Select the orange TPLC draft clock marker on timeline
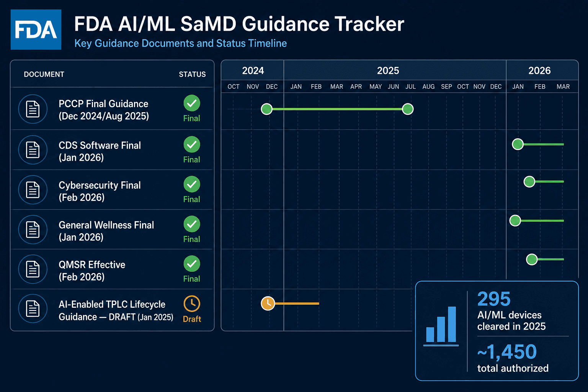Screen dimensions: 588x392 pos(268,304)
